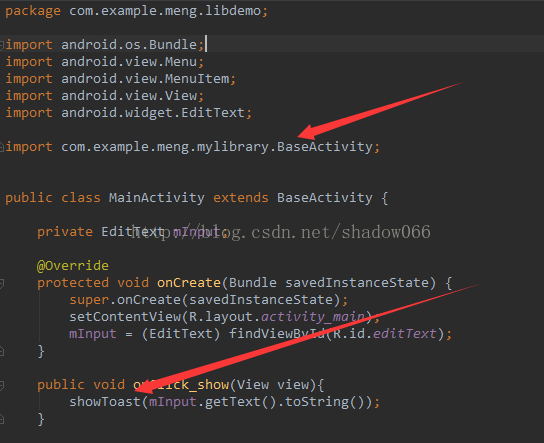Image resolution: width=544 pixels, height=443 pixels.
Task: Click BaseActivity after extends
Action: (x=325, y=198)
